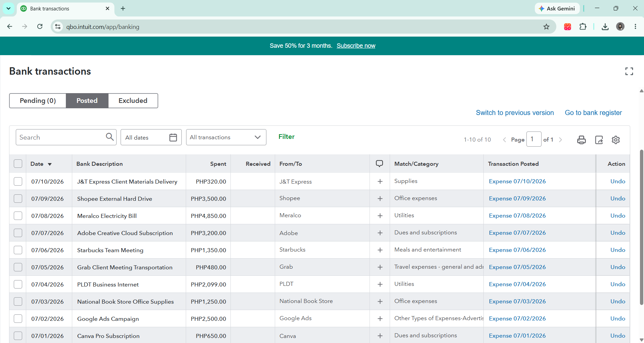The width and height of the screenshot is (644, 343).
Task: Open the Chrome tab search dropdown
Action: click(8, 8)
